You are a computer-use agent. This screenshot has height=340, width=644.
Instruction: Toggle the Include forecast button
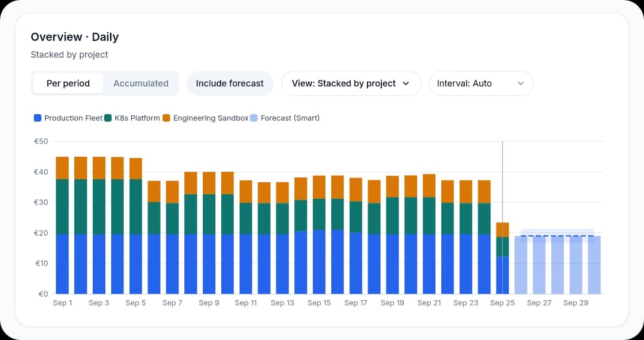click(230, 84)
